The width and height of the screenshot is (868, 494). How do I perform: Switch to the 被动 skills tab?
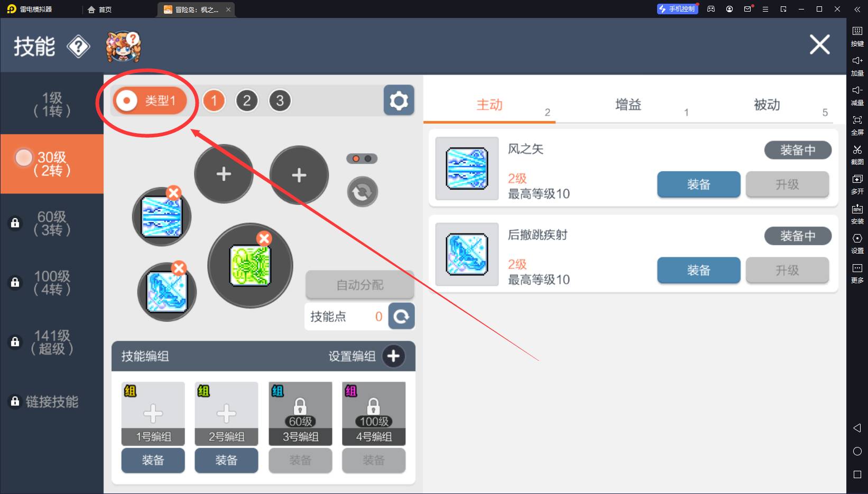[x=767, y=105]
